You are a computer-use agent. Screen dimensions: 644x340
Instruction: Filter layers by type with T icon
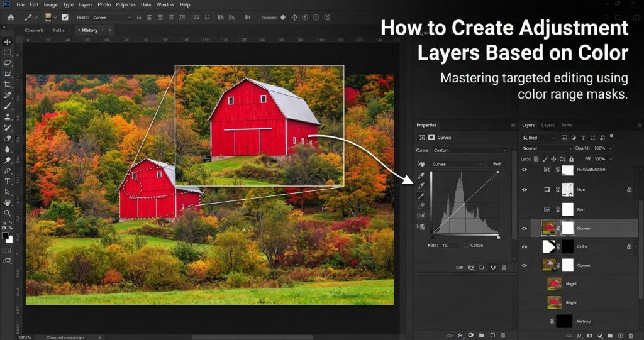(x=583, y=138)
